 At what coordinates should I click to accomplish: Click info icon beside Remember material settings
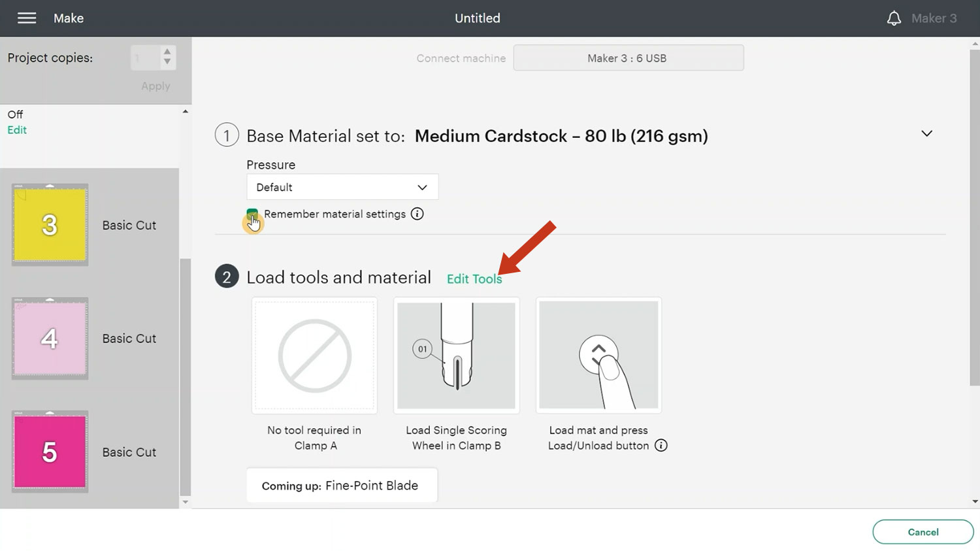pyautogui.click(x=417, y=214)
